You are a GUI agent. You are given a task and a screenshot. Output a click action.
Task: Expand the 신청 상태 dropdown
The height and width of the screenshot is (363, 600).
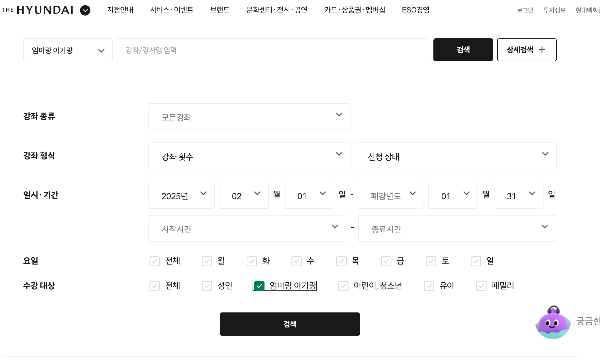[455, 156]
